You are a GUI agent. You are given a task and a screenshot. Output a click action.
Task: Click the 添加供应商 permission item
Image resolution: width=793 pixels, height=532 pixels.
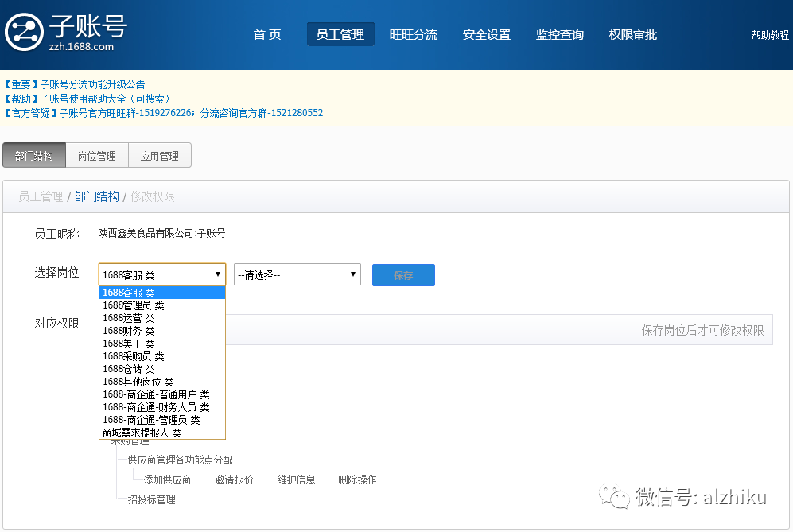click(x=167, y=480)
